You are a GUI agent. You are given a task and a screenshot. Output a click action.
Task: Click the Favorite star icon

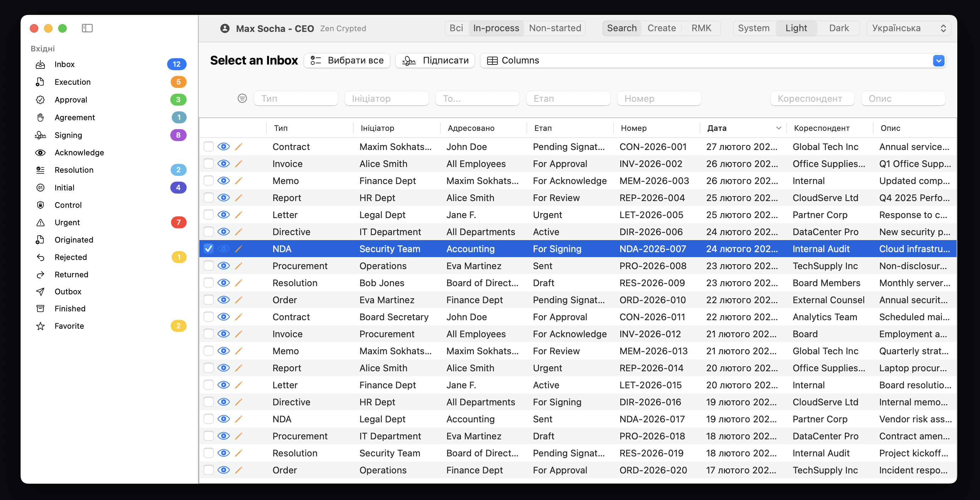(40, 326)
